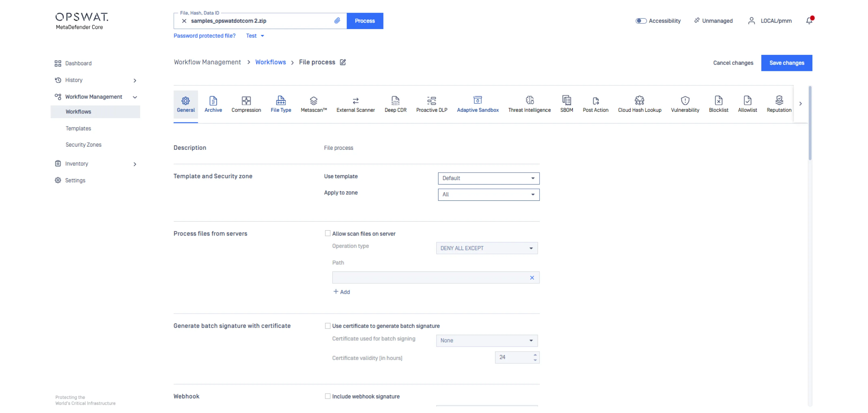Toggle the Accessibility switch
This screenshot has height=413, width=868.
click(641, 21)
